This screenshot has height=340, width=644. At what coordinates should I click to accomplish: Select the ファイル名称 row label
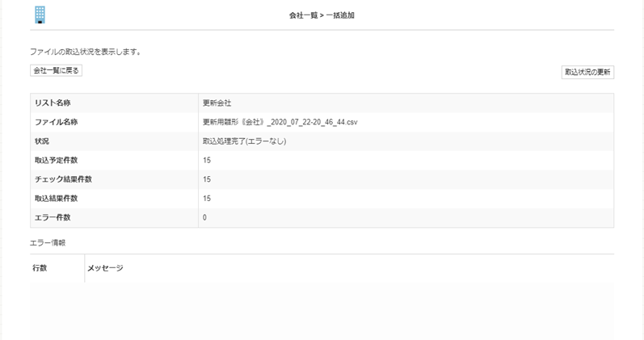[57, 122]
